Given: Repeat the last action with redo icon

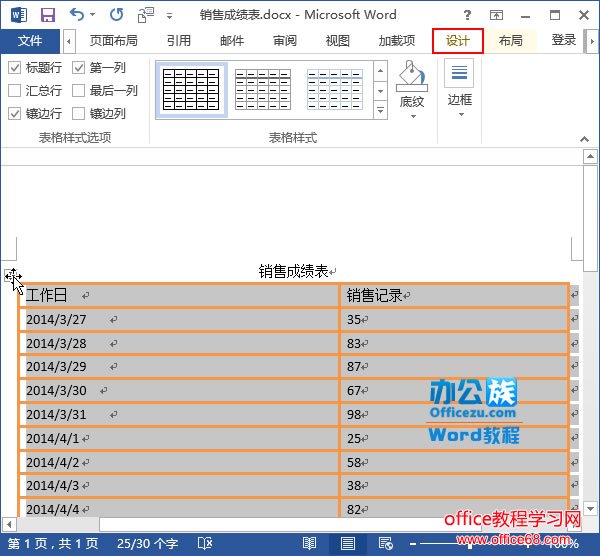Looking at the screenshot, I should tap(116, 15).
